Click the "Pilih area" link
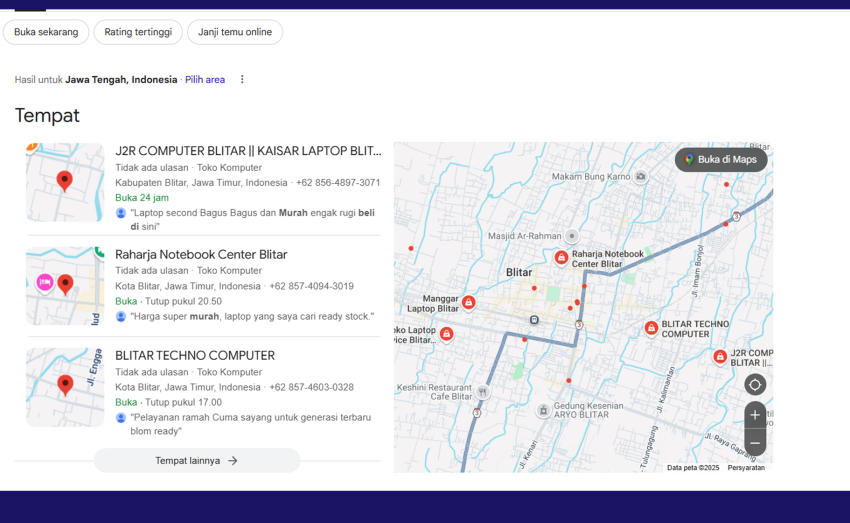The height and width of the screenshot is (523, 850). pos(205,80)
